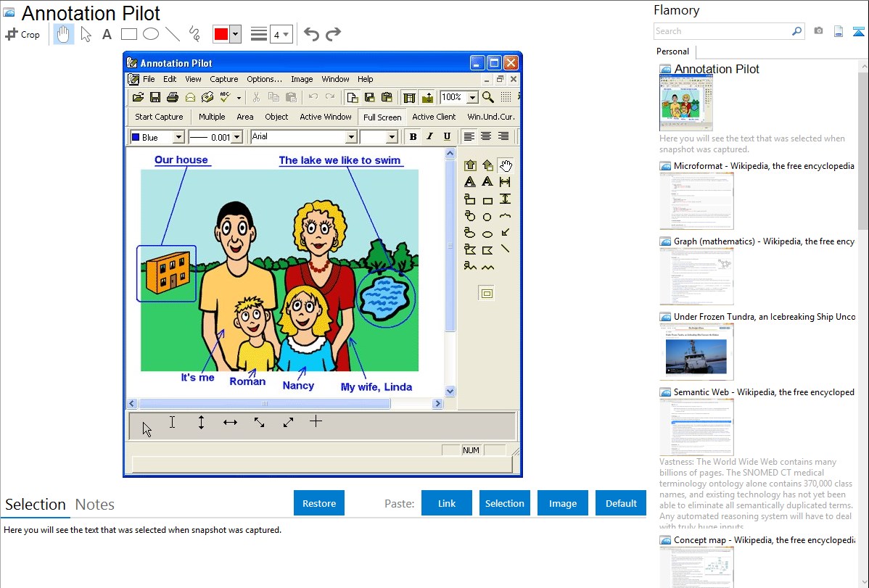Pick the text A tool
This screenshot has height=588, width=869.
click(x=107, y=34)
